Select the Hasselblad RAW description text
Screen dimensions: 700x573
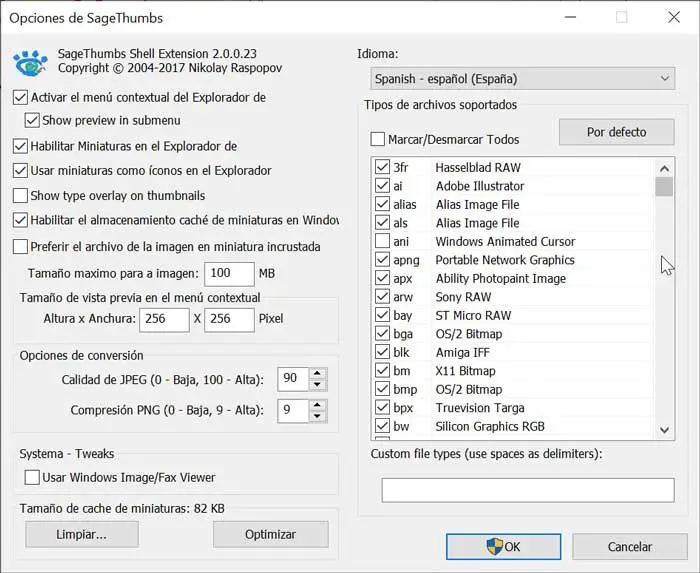pos(478,168)
